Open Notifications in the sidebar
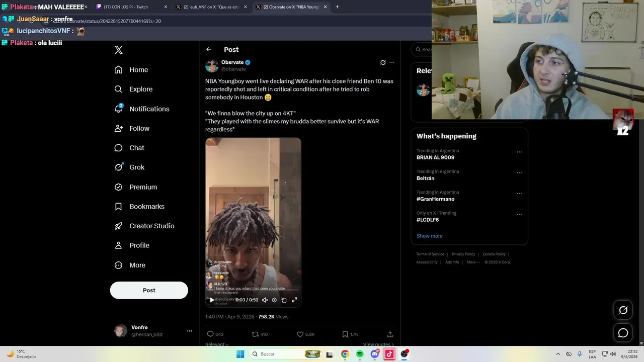644x362 pixels. (x=142, y=109)
